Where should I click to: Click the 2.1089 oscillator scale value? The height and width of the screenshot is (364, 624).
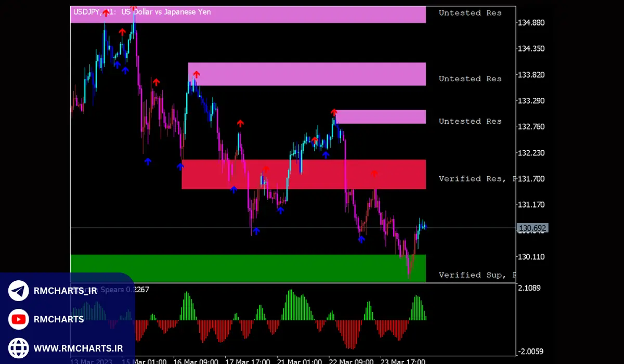[529, 288]
